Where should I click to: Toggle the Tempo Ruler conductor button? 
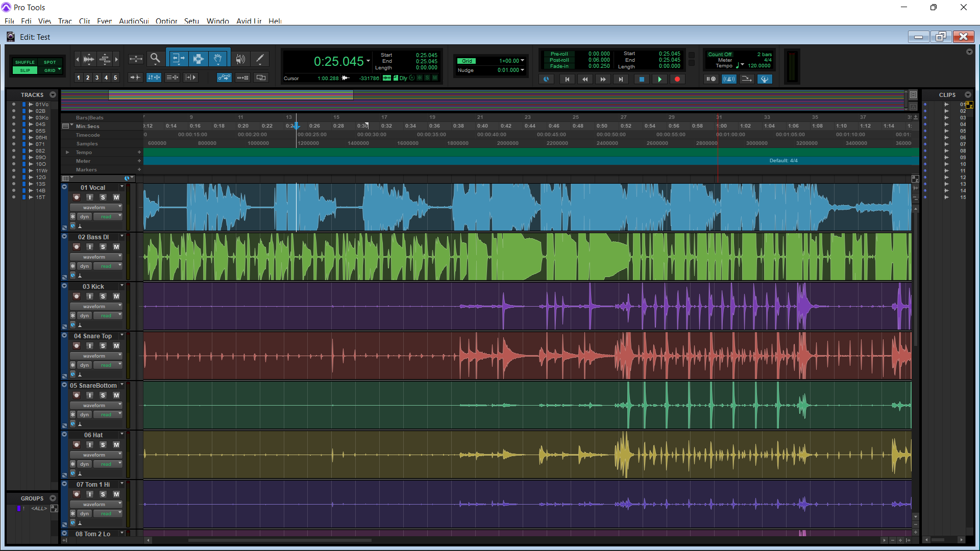pos(765,79)
